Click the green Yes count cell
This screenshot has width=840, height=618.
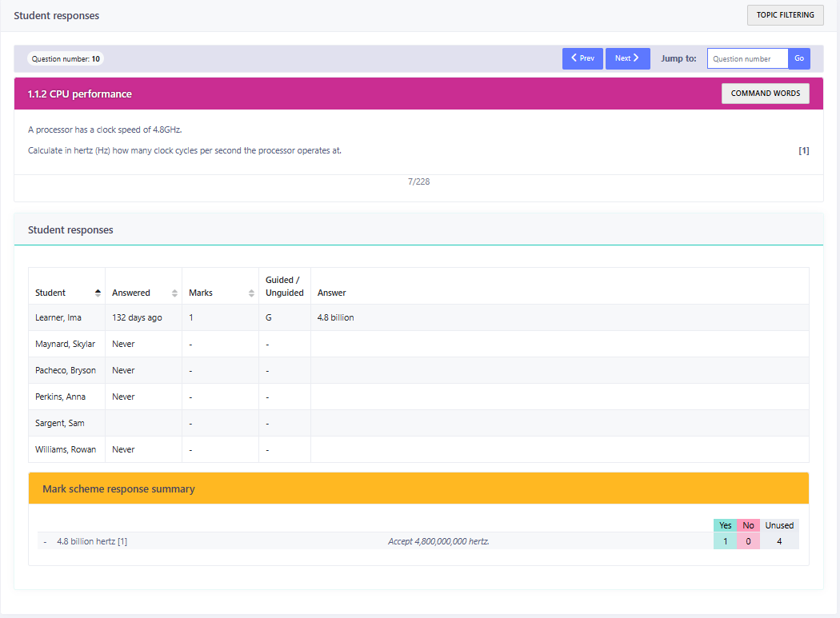[725, 541]
